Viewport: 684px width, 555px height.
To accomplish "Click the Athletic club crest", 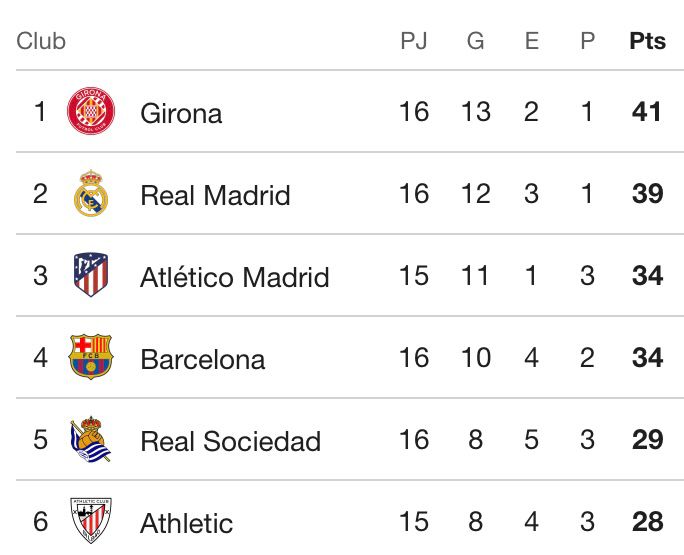I will (91, 520).
